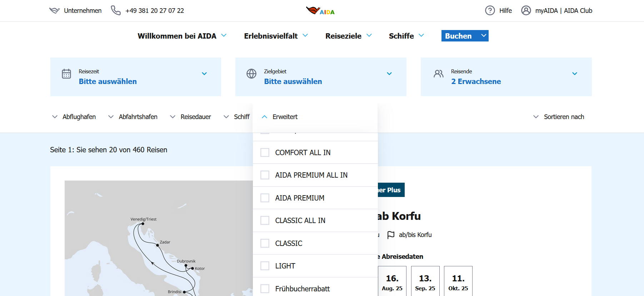The width and height of the screenshot is (644, 296).
Task: Click the AIDA logo in the header
Action: coord(320,11)
